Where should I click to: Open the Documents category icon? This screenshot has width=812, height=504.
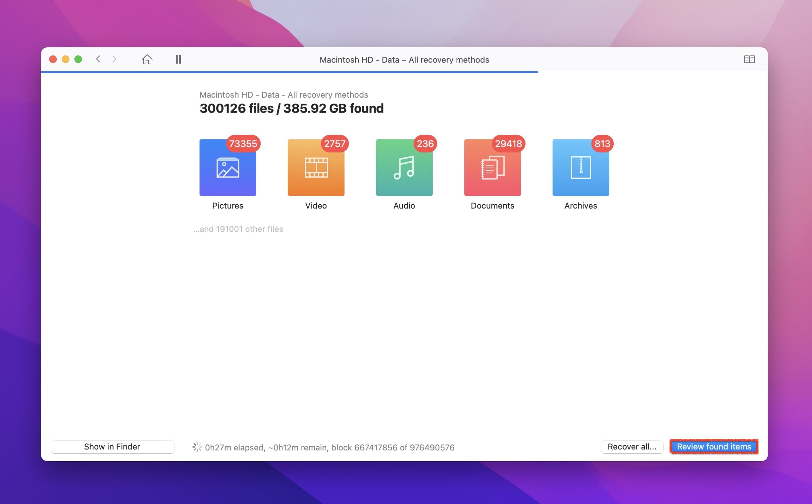[493, 167]
